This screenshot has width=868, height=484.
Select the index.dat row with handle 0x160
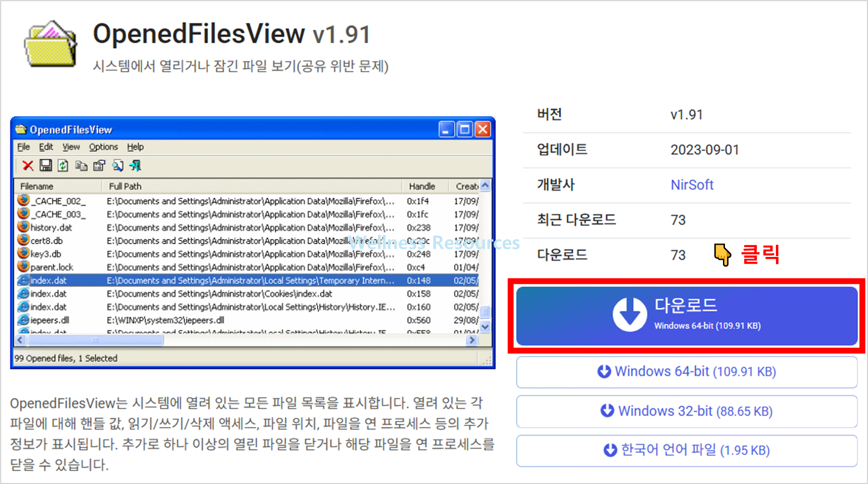click(247, 307)
